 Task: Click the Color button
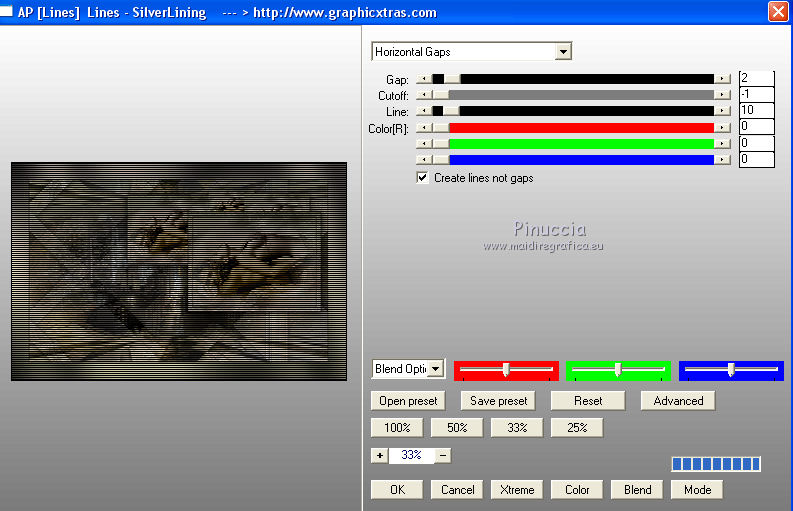coord(577,489)
